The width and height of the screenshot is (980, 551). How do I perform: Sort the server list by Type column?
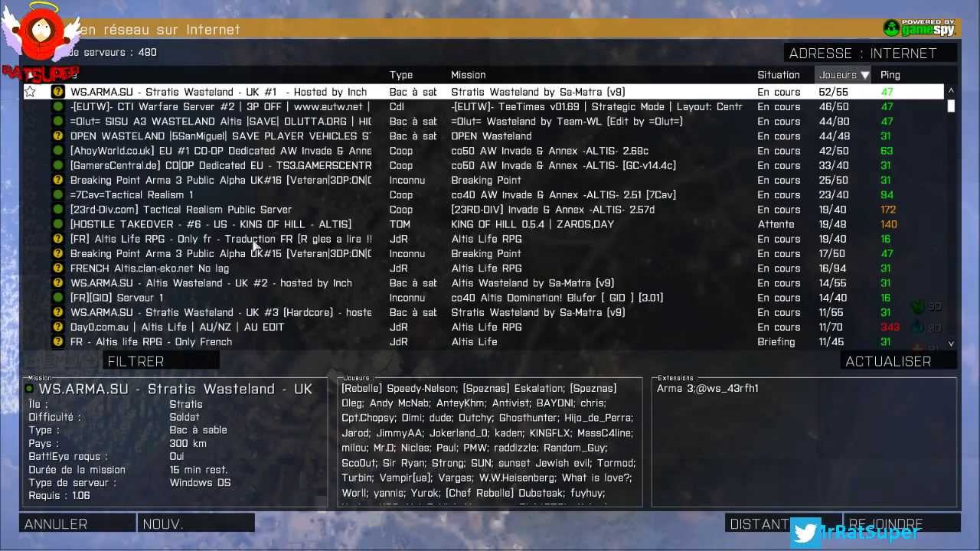click(x=400, y=75)
